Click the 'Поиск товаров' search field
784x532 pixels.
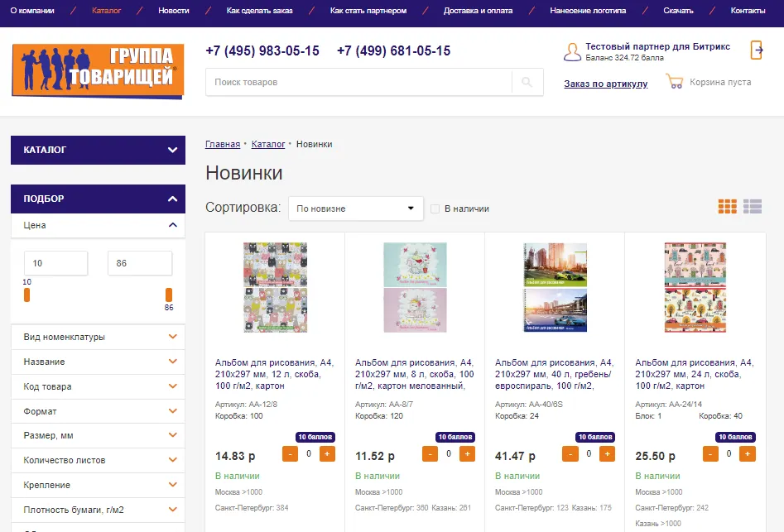click(x=358, y=83)
